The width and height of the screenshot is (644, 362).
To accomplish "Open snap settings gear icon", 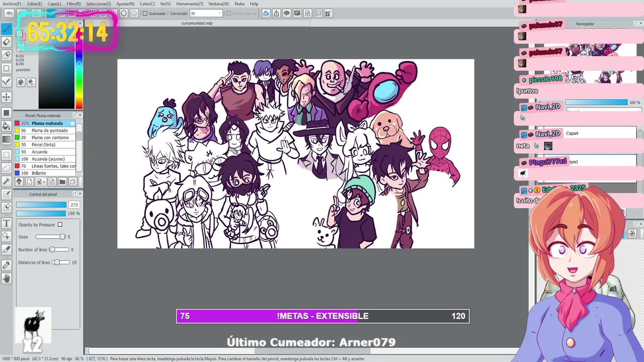I will 134,14.
